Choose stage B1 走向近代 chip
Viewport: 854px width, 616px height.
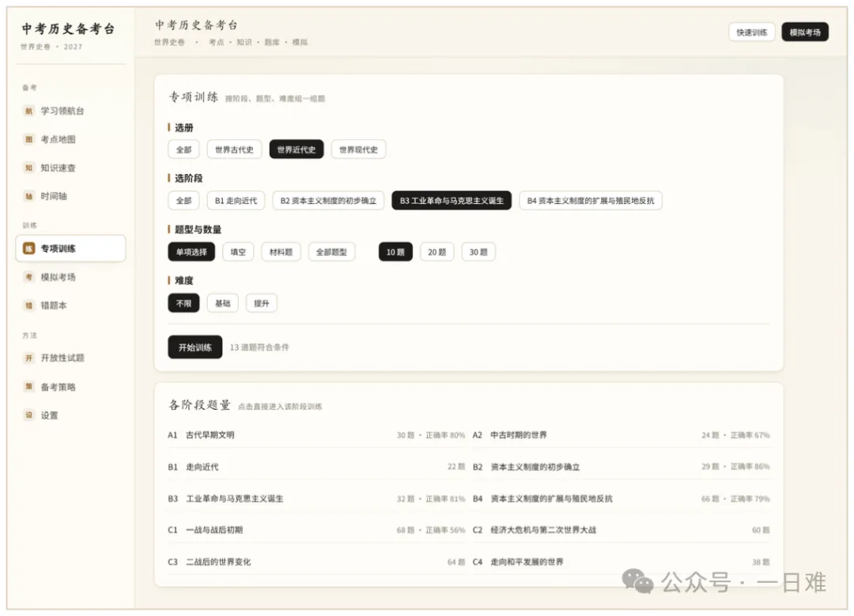coord(236,200)
